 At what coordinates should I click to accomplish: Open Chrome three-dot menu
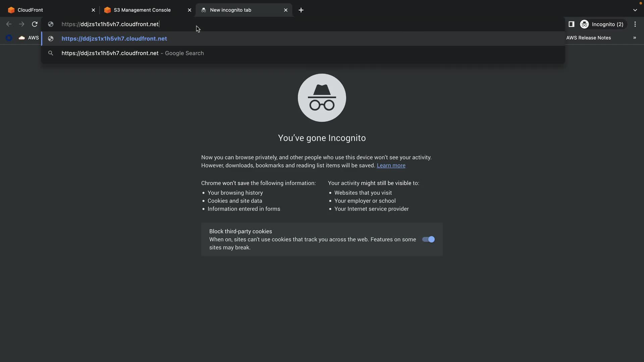click(635, 24)
